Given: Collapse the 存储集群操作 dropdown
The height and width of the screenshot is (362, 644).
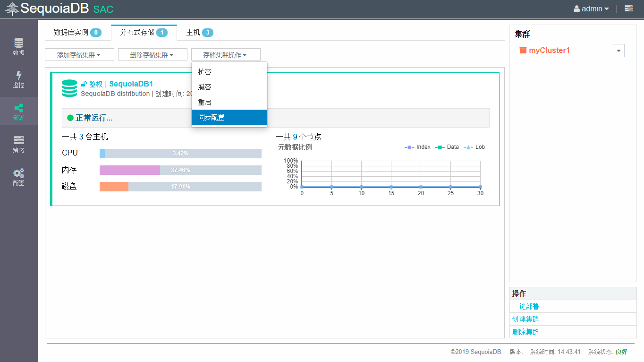Looking at the screenshot, I should pos(226,55).
